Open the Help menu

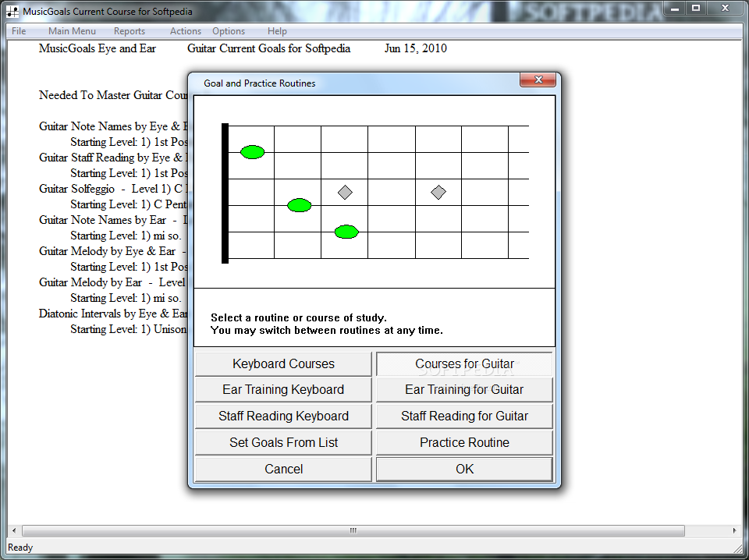coord(277,31)
